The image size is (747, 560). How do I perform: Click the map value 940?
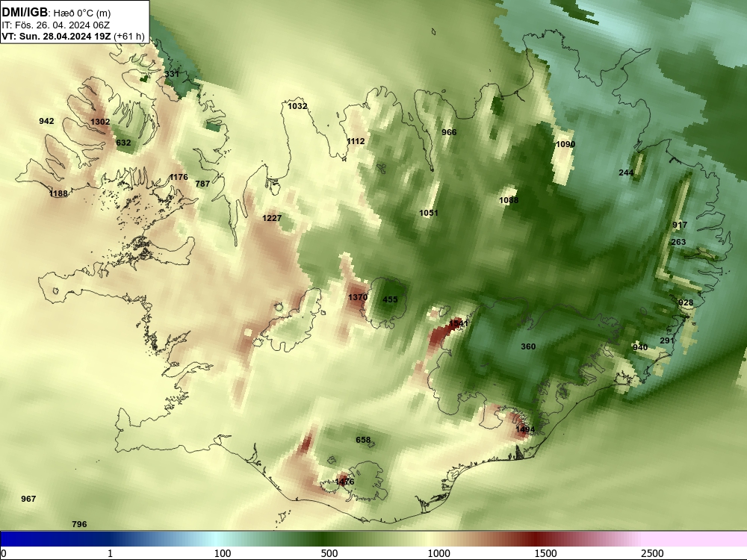[640, 347]
